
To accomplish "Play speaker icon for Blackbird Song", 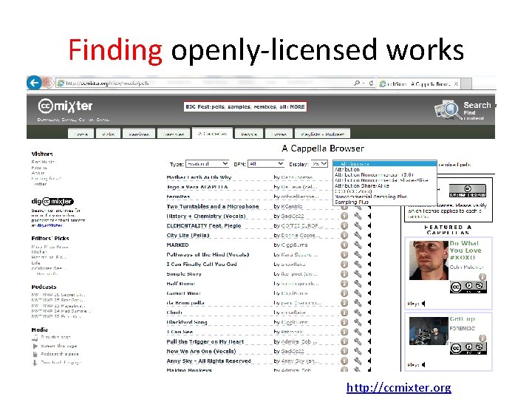I will [x=369, y=322].
